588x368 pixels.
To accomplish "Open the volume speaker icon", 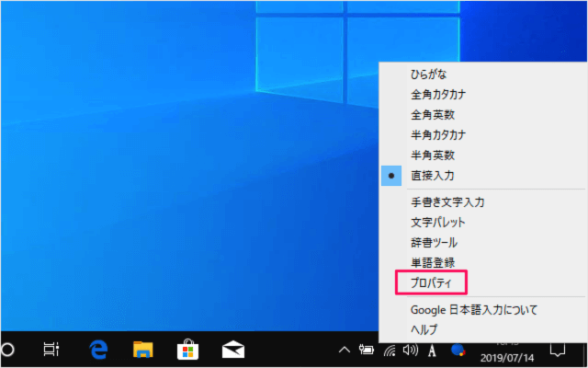I will pyautogui.click(x=410, y=350).
